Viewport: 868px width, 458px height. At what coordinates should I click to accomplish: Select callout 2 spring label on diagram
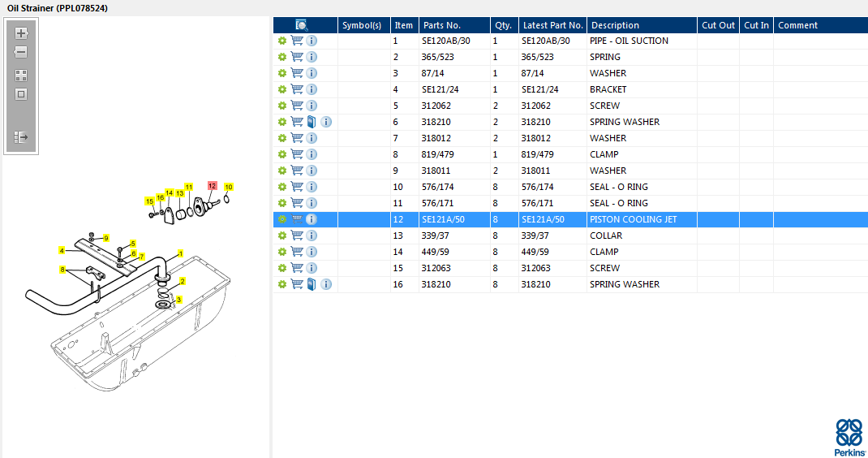tap(183, 281)
